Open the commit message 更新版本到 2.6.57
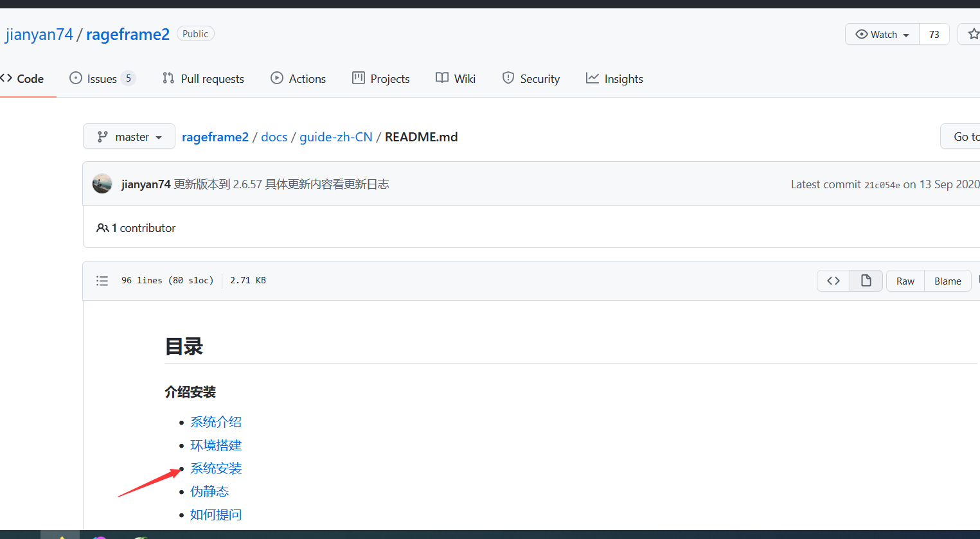The height and width of the screenshot is (539, 980). coord(281,184)
